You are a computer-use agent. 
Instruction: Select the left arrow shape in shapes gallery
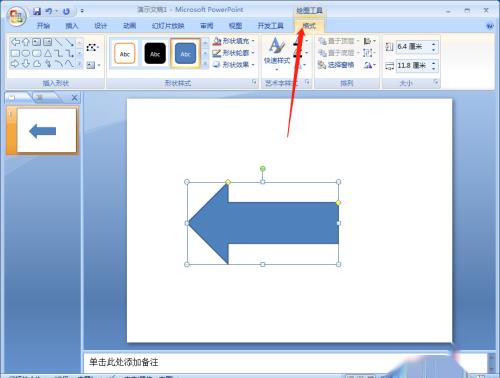coord(15,42)
